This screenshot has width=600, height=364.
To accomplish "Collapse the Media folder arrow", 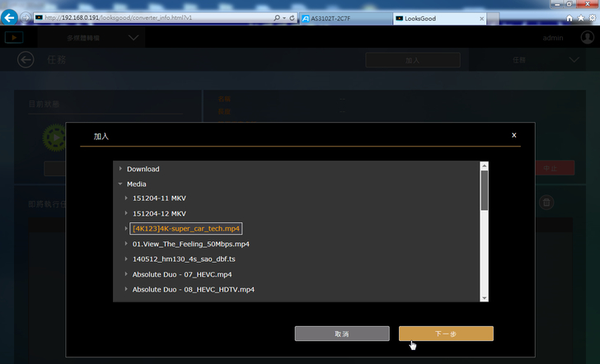I will tap(120, 184).
